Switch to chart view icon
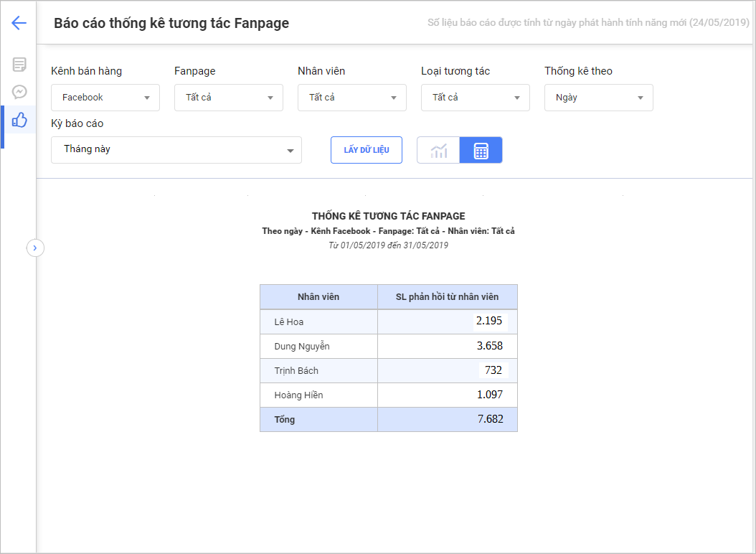This screenshot has height=554, width=756. pos(438,151)
